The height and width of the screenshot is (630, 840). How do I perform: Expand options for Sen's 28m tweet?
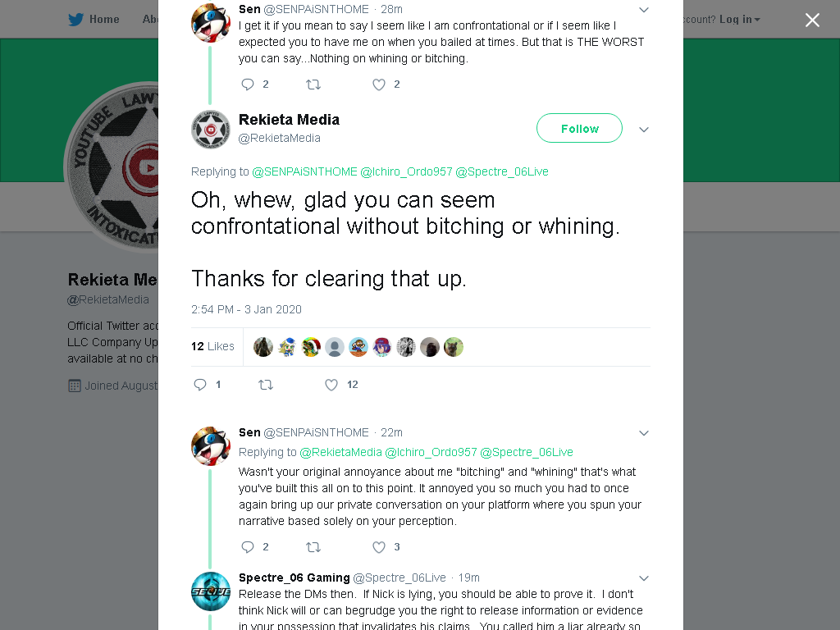click(x=644, y=10)
